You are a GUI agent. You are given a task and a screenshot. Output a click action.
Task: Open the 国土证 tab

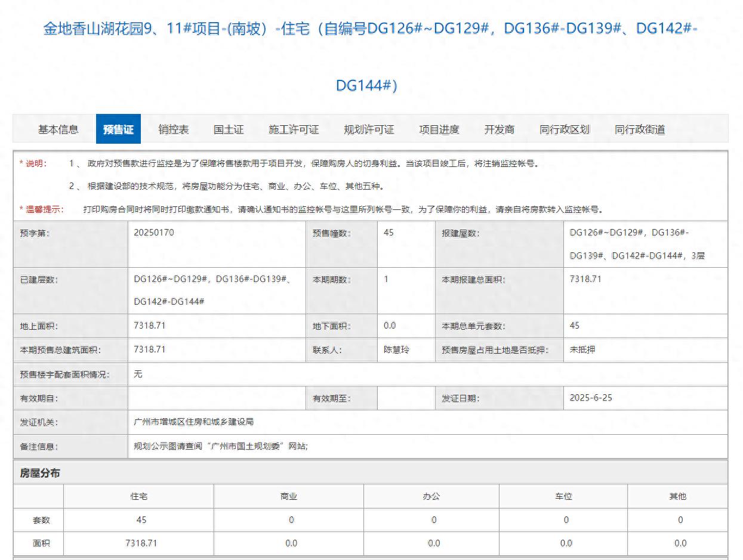click(229, 129)
